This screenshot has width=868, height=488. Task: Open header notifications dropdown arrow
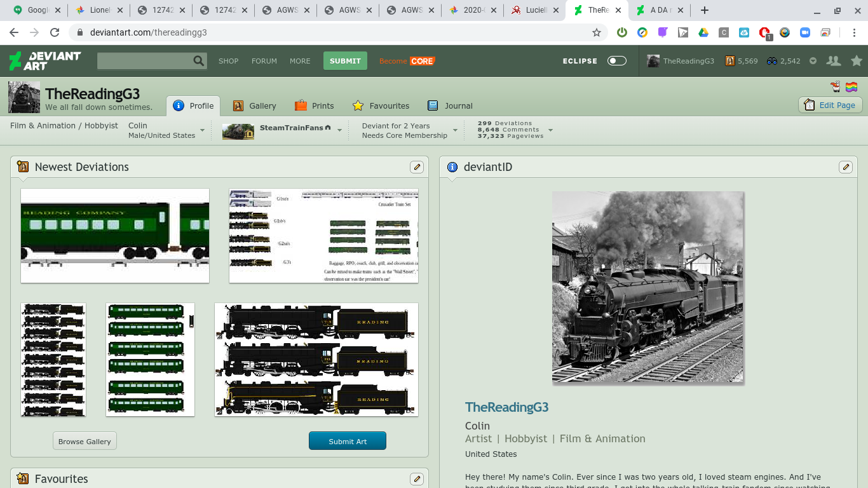coord(813,61)
